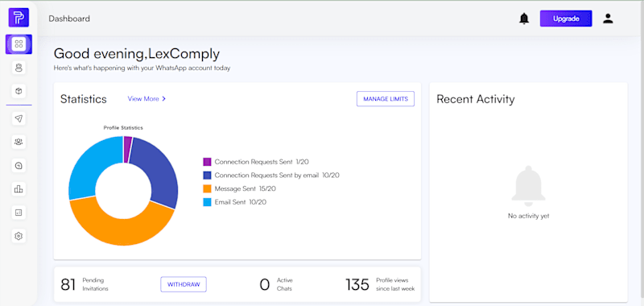Open the settings gear icon in sidebar
This screenshot has width=644, height=306.
point(19,236)
